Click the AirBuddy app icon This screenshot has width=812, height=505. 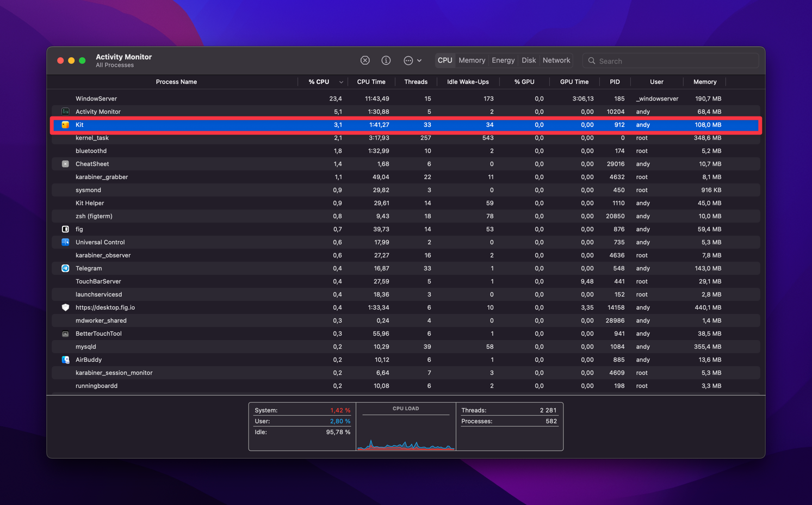pos(65,360)
